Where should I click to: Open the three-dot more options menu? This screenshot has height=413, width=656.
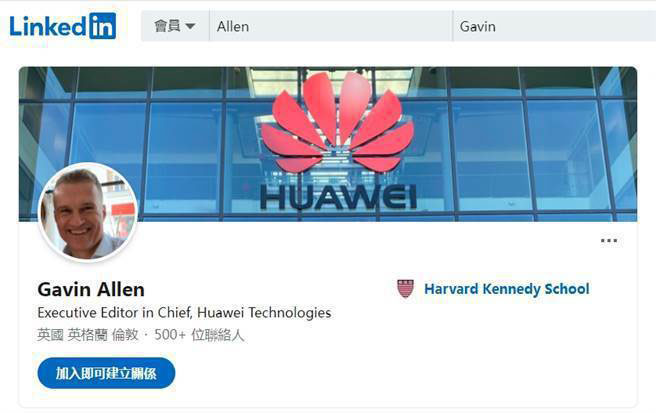[609, 241]
